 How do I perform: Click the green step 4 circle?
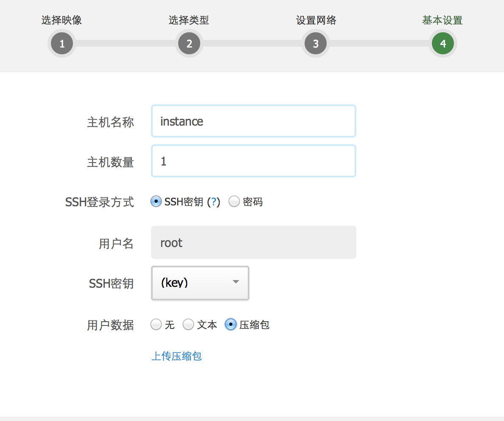coord(442,43)
